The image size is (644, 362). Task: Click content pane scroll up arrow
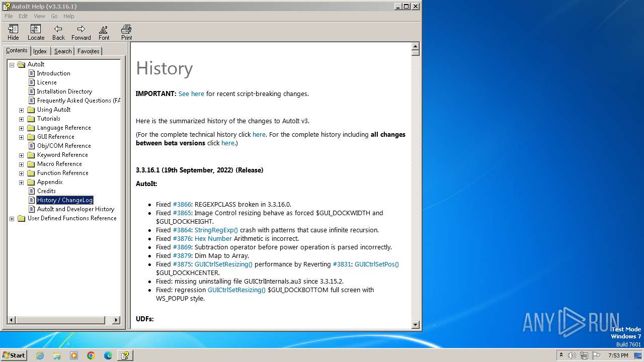click(416, 46)
